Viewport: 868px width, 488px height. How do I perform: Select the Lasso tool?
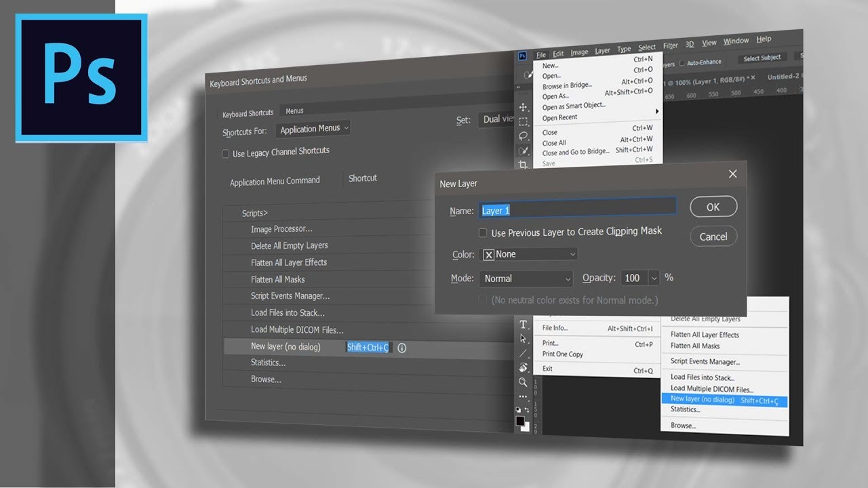[x=523, y=136]
